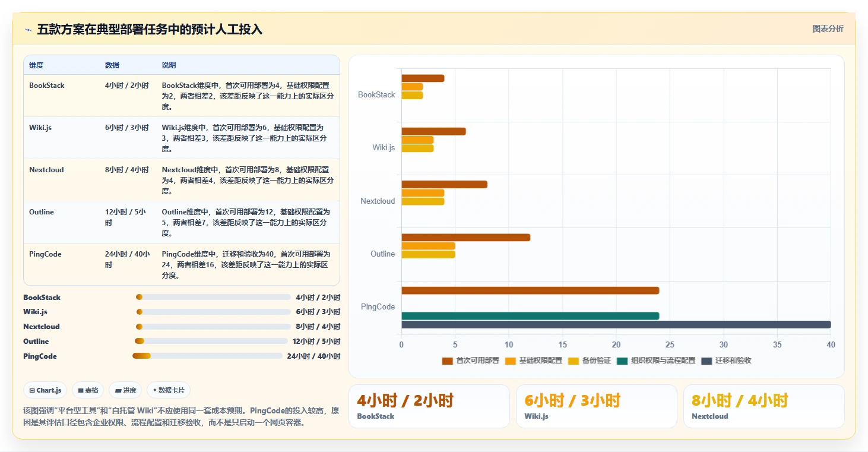This screenshot has height=452, width=868.
Task: Click the 8小时 / 4小时 value in the progress list
Action: point(318,327)
